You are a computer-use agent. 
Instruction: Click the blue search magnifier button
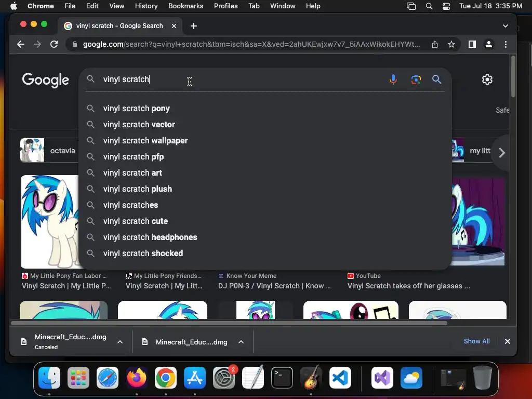point(436,79)
